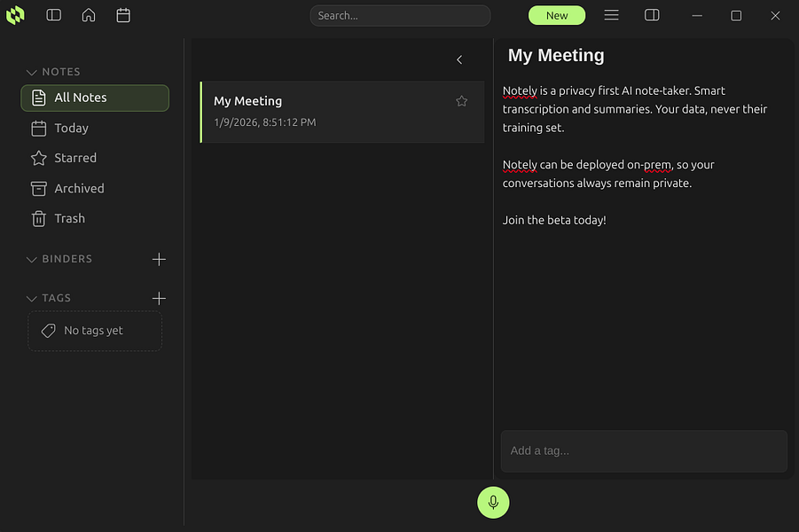Collapse the BINDERS section
The height and width of the screenshot is (532, 799).
[x=32, y=260]
